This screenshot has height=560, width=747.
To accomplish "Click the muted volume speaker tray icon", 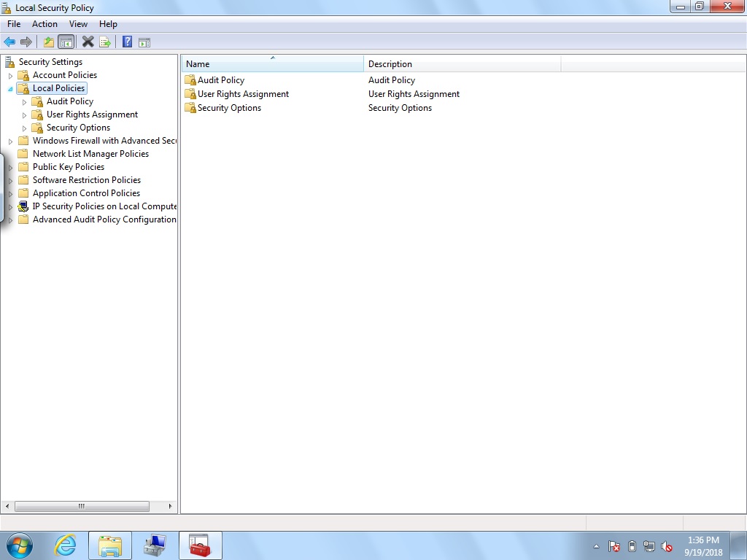I will pyautogui.click(x=666, y=546).
